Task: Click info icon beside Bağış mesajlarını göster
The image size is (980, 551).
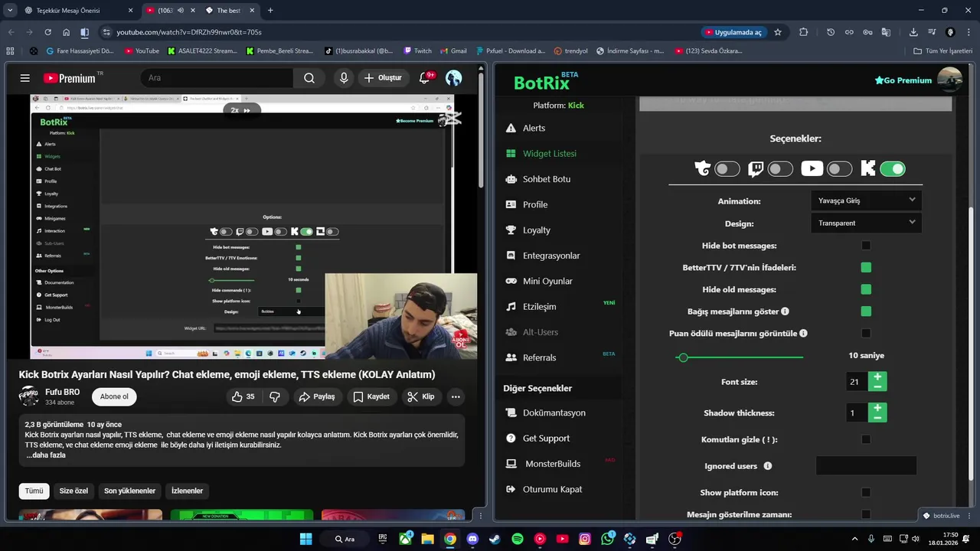Action: click(785, 311)
